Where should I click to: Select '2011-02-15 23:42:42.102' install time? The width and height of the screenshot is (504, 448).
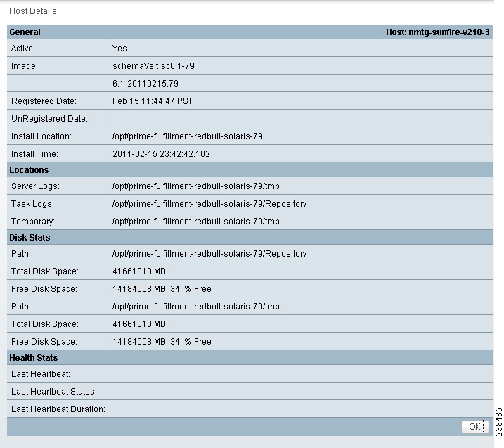pos(161,154)
